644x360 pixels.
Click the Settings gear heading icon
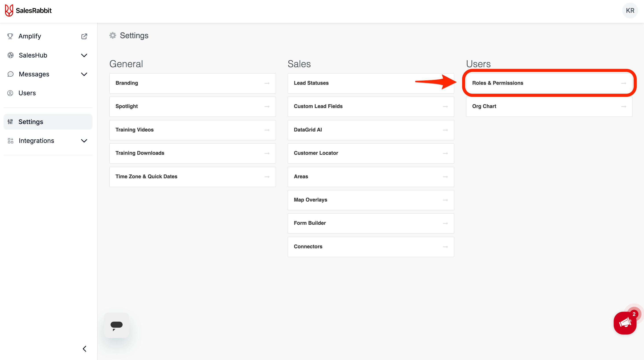113,36
